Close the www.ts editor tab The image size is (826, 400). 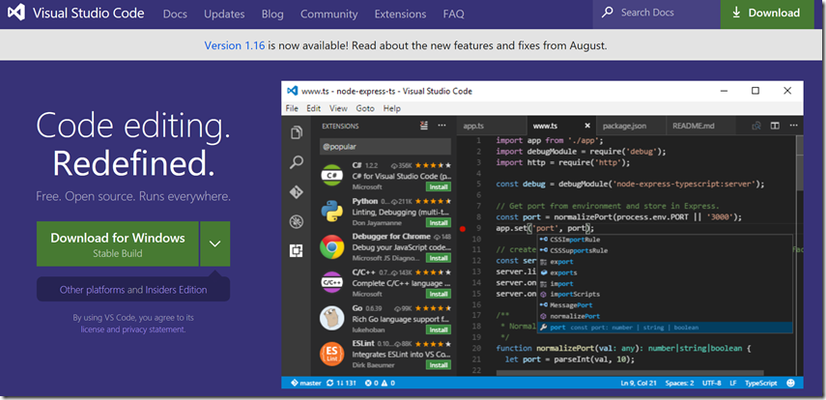587,126
